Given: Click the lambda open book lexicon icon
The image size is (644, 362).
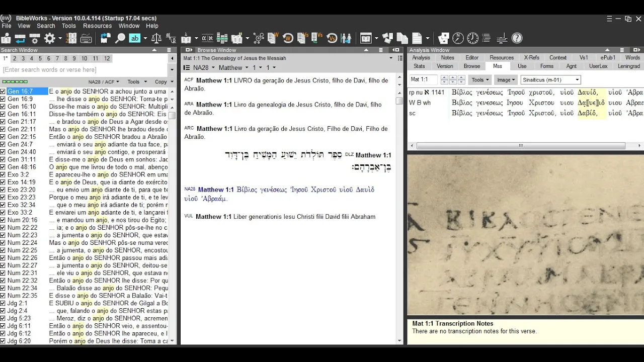Looking at the screenshot, I should click(186, 38).
